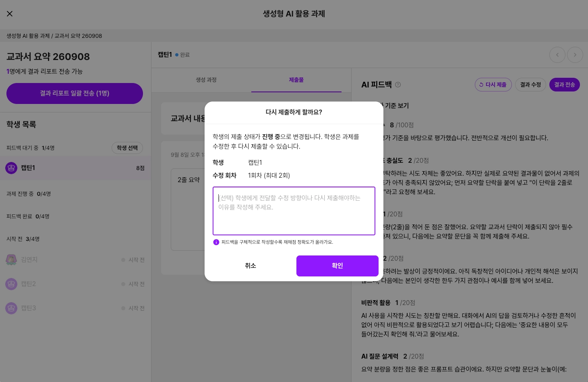Click the 비판적 활용 score heading
Image resolution: width=588 pixels, height=382 pixels.
pos(388,303)
